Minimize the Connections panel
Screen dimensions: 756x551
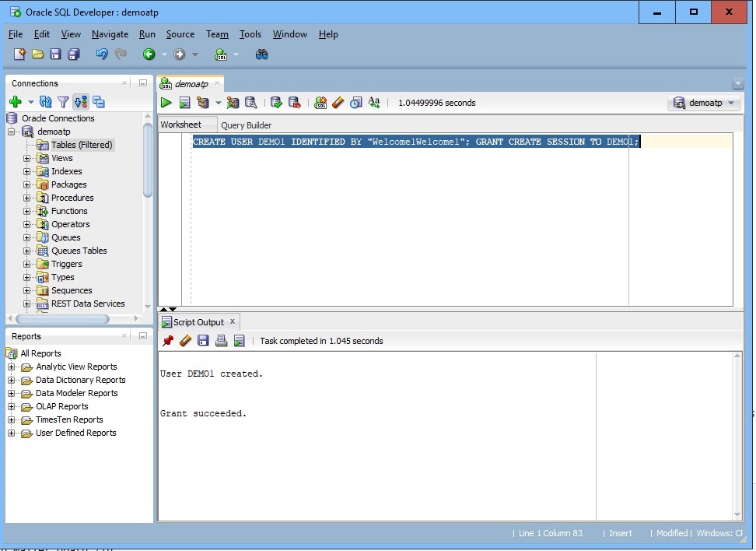pos(142,83)
